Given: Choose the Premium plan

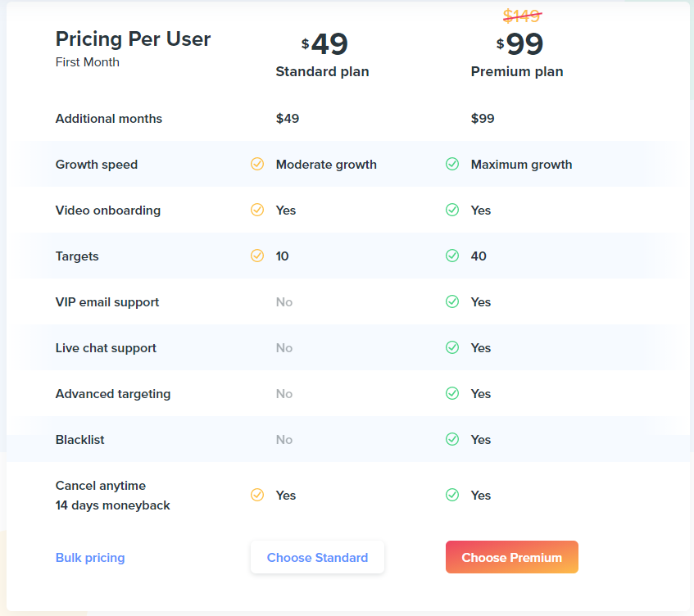Looking at the screenshot, I should pos(511,555).
